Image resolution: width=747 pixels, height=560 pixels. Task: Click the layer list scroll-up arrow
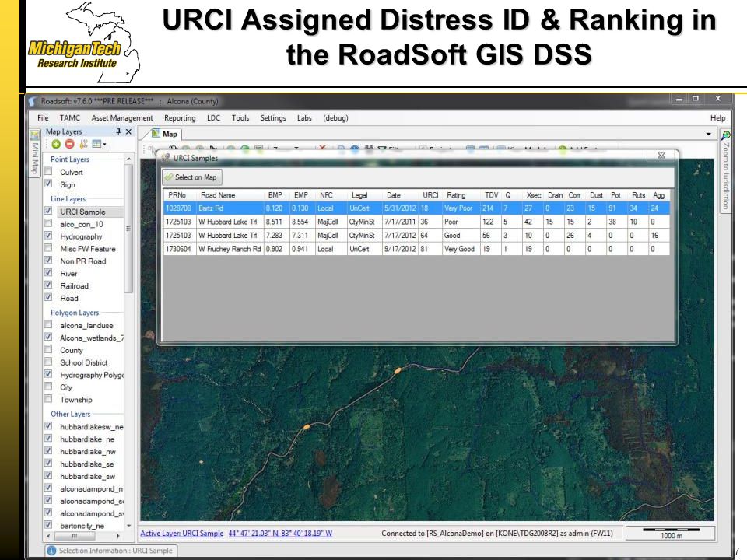(128, 159)
